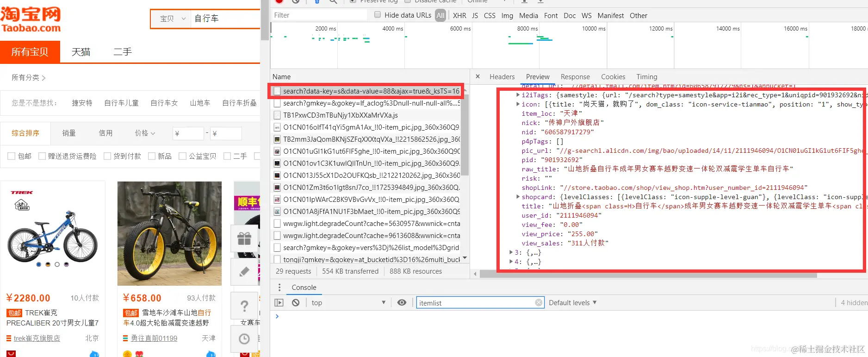Filter network requests by Img
The width and height of the screenshot is (868, 357).
tap(507, 16)
